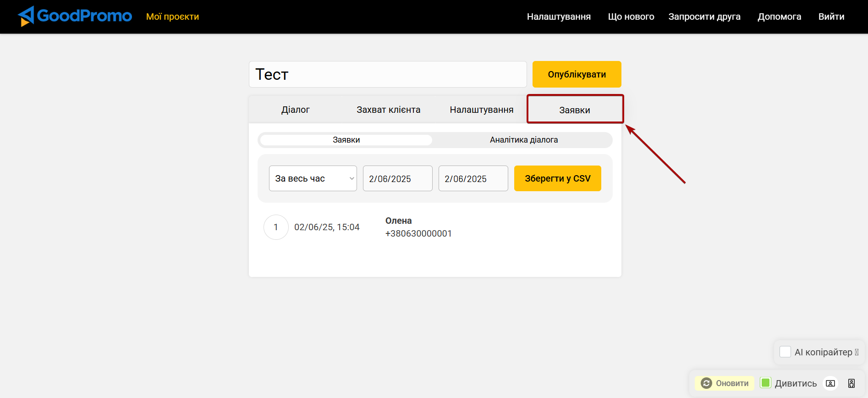Toggle the green Дивитись checkbox

coord(765,383)
